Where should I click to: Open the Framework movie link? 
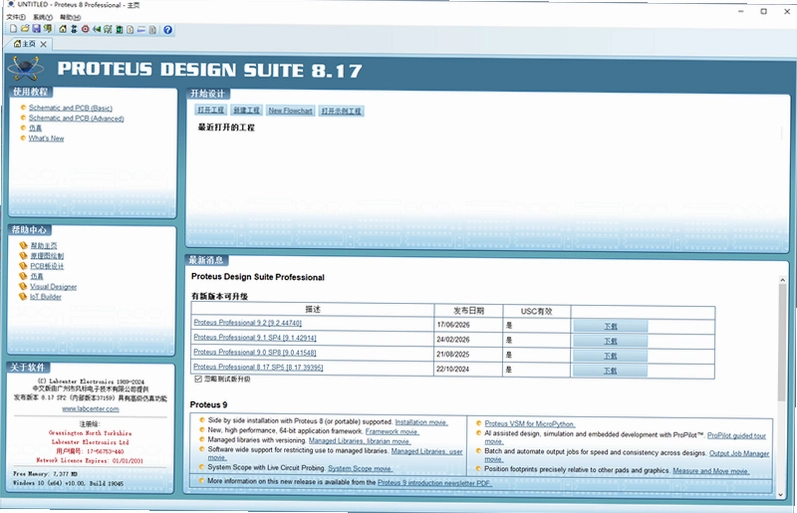[392, 431]
